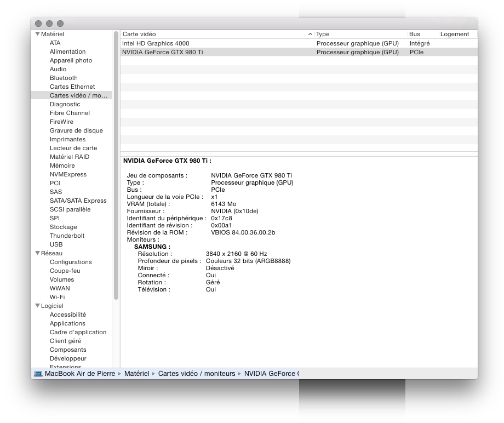Collapse the Matériel disclosure triangle

(x=38, y=34)
